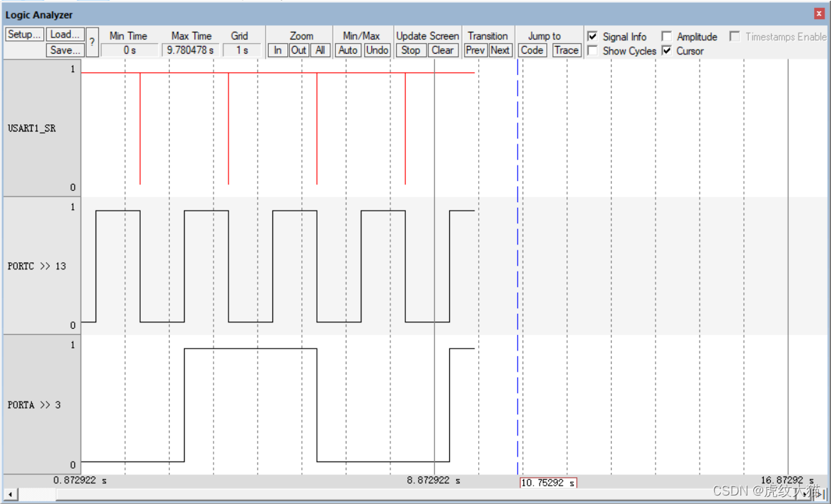Click the Save... button
Screen dimensions: 831x504
tap(65, 50)
